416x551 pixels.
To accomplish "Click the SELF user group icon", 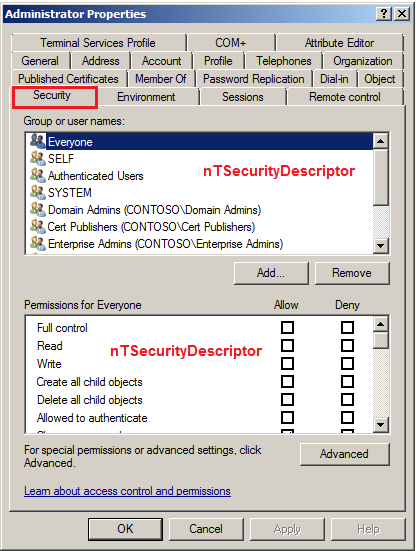I will (38, 158).
